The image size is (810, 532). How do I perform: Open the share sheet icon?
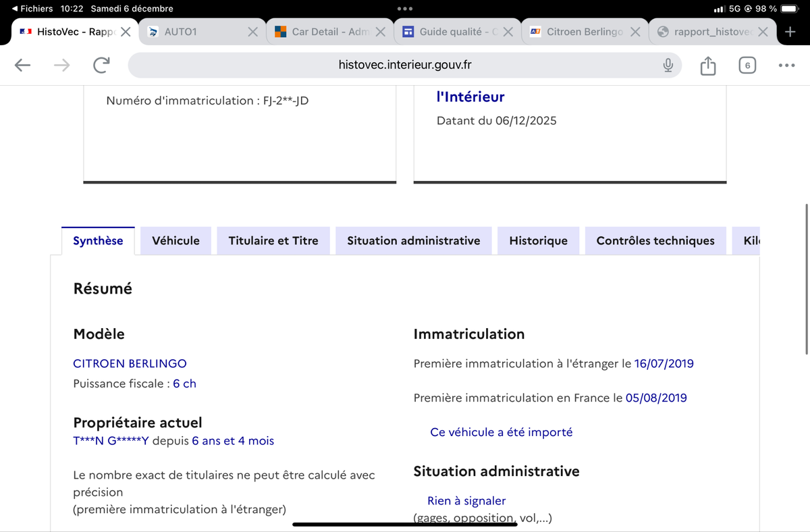[x=707, y=65]
